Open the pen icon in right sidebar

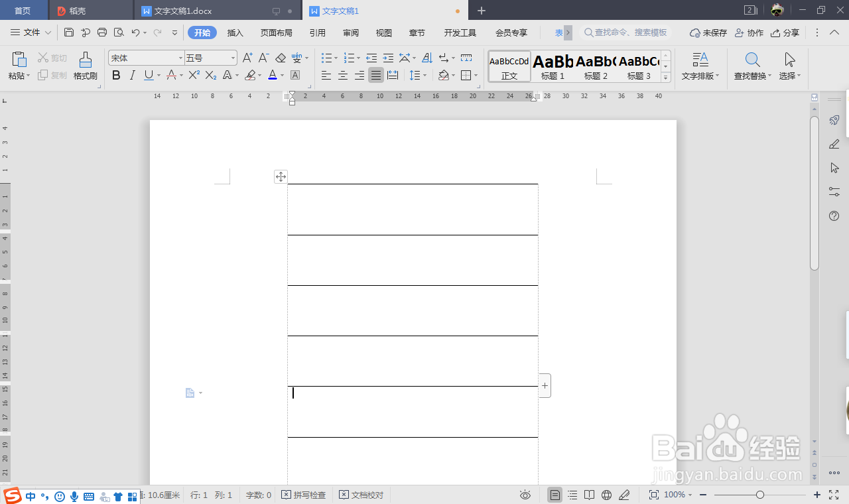pos(834,144)
